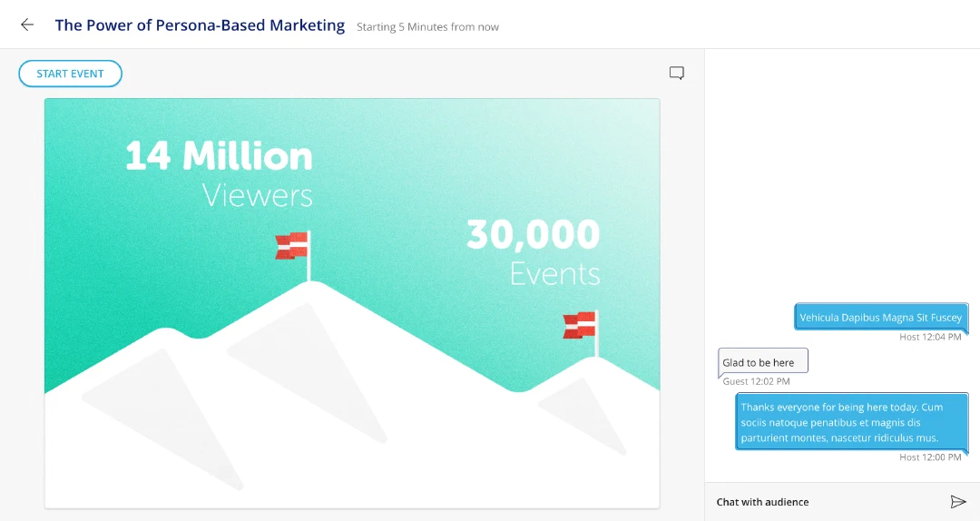
Task: Focus the Chat with audience input field
Action: point(828,502)
